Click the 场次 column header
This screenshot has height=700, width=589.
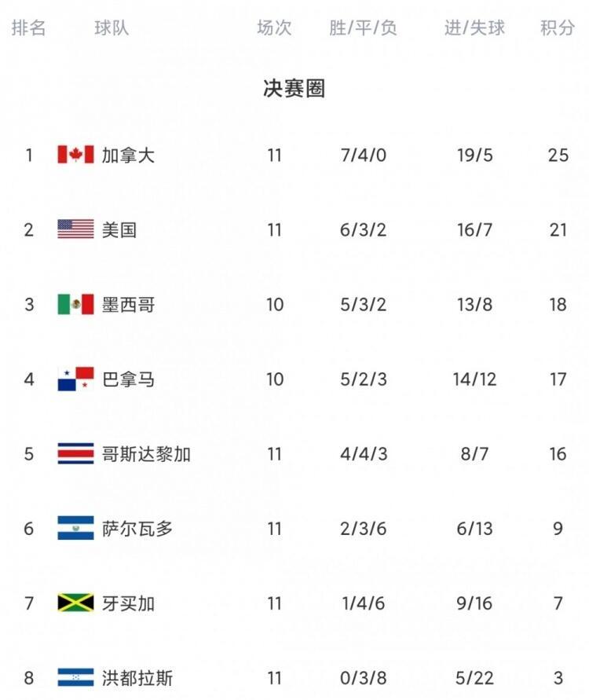274,27
